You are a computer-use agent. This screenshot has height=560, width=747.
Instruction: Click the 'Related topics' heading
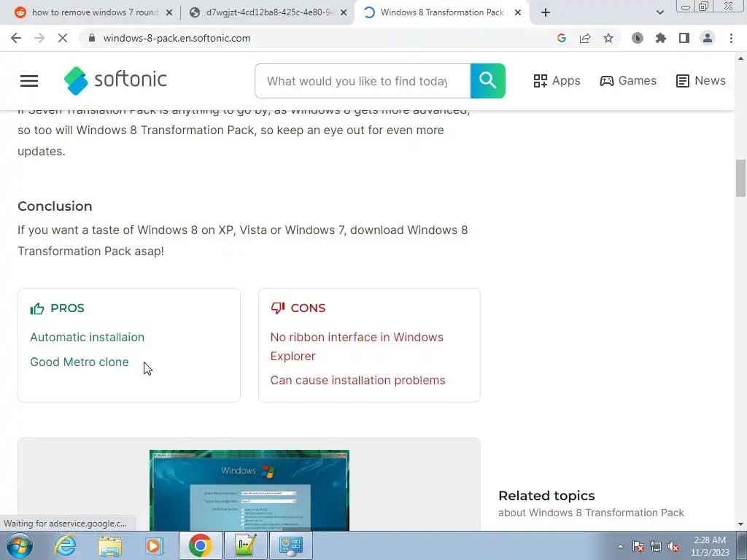(x=546, y=496)
